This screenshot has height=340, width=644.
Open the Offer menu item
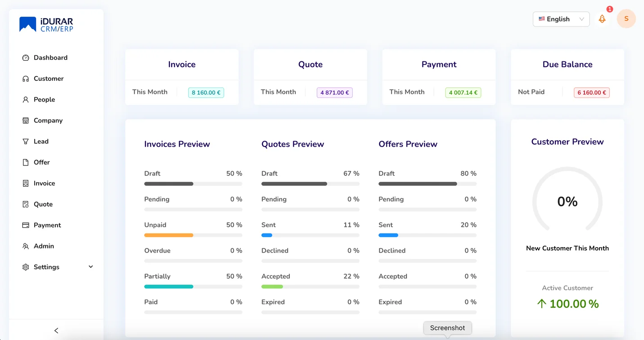click(x=56, y=162)
